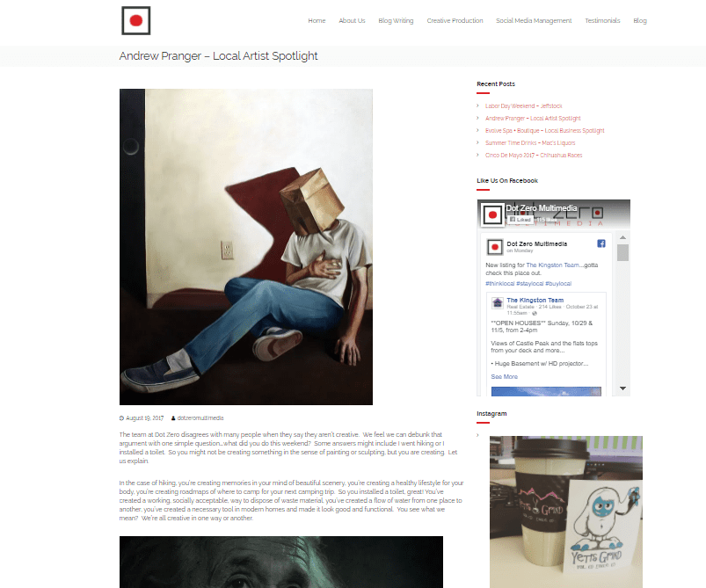The height and width of the screenshot is (588, 706).
Task: Open the Labor Day Weekend – Jeffstock post
Action: [x=524, y=105]
